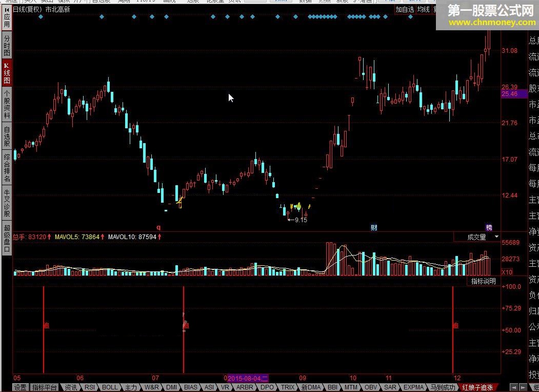Select the BBI indicator tab
The height and width of the screenshot is (392, 539).
pos(332,387)
